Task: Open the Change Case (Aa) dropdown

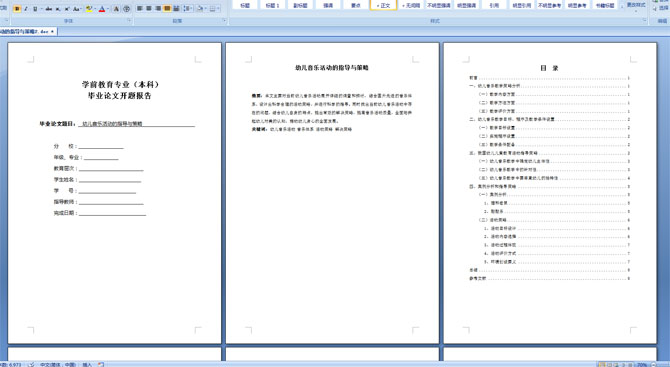Action: 77,9
